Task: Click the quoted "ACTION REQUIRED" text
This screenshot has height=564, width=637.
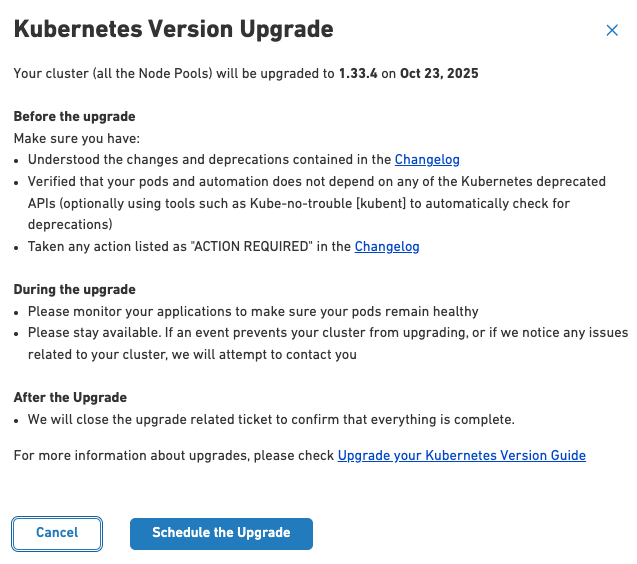Action: point(228,246)
